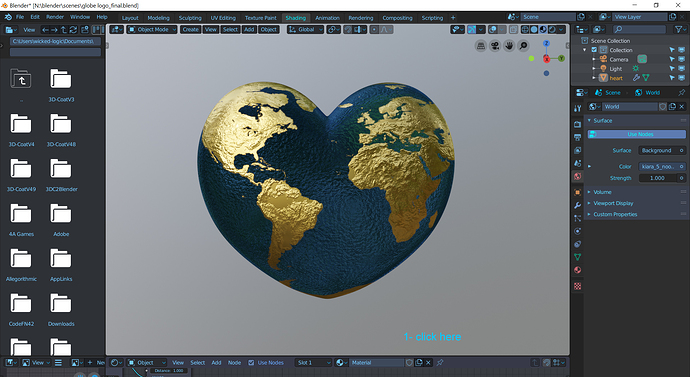The image size is (690, 377).
Task: Click the Color field kiara_5_noo texture
Action: (x=662, y=166)
